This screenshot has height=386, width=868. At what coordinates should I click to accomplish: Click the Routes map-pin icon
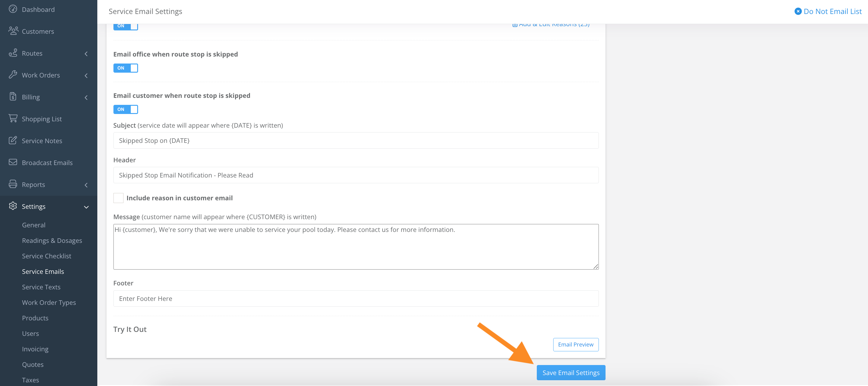tap(13, 53)
